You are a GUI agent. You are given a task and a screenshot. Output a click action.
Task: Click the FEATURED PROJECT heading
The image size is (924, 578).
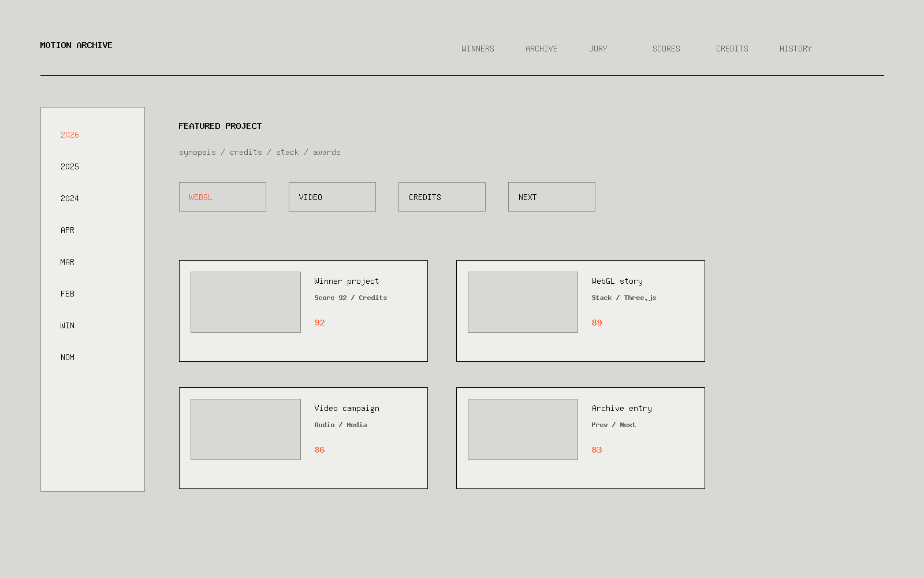220,126
